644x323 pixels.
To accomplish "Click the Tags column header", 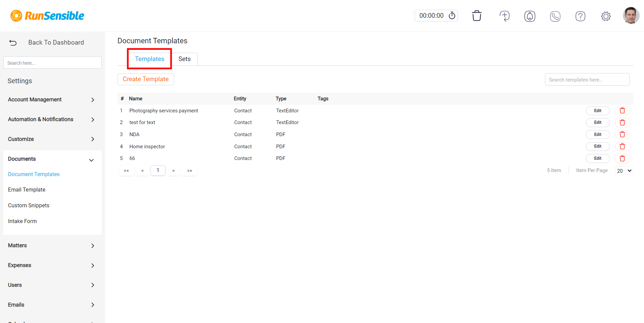I will click(x=323, y=99).
